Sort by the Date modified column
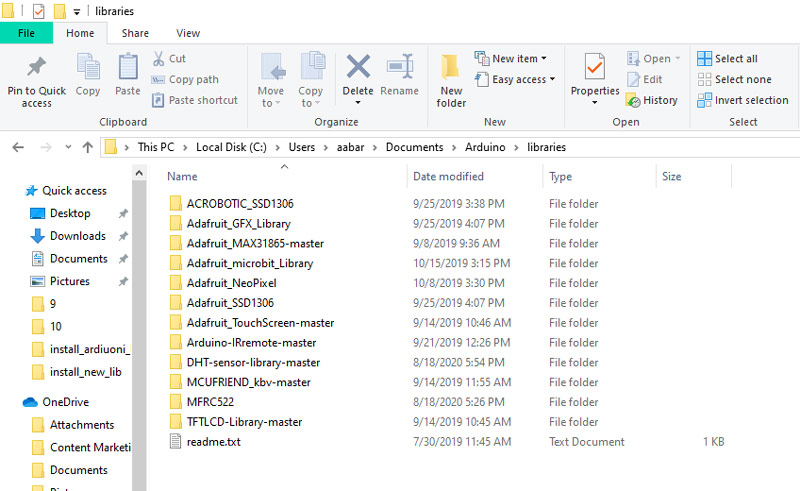The height and width of the screenshot is (491, 800). [448, 177]
